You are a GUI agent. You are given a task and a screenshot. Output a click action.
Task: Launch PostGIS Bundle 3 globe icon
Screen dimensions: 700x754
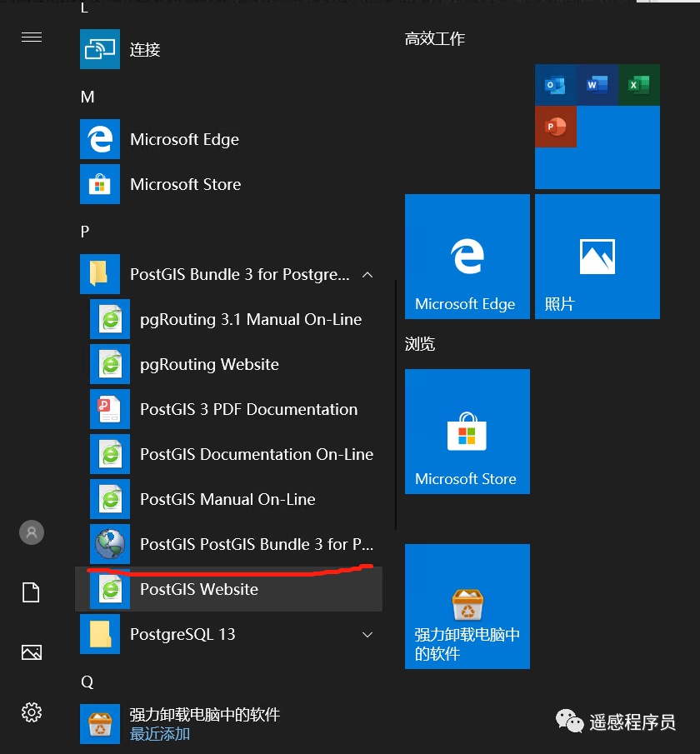(110, 544)
